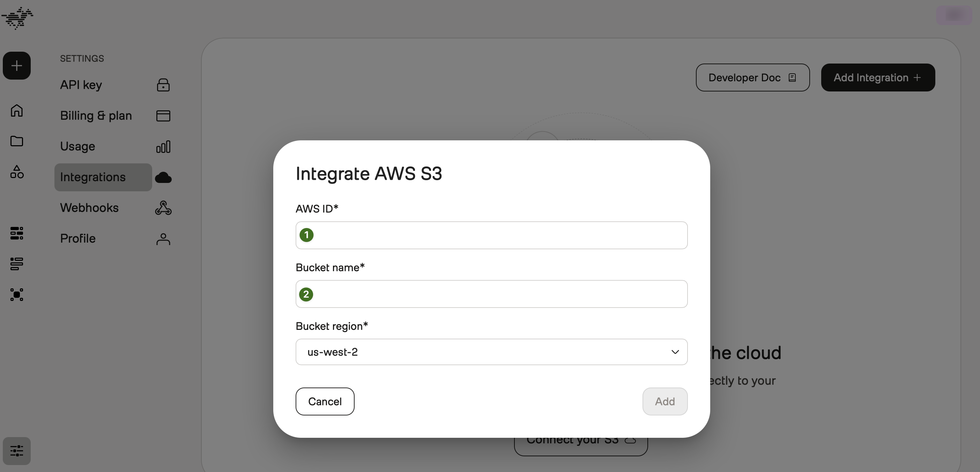Click the webhook icon beside Webhooks
The height and width of the screenshot is (472, 980).
pos(163,208)
